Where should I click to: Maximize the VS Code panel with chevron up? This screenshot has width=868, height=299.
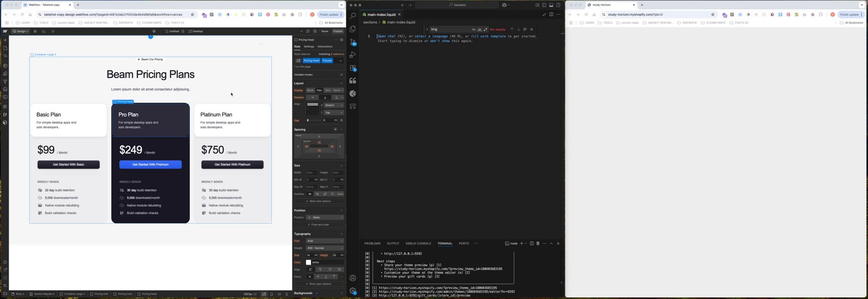pyautogui.click(x=551, y=243)
